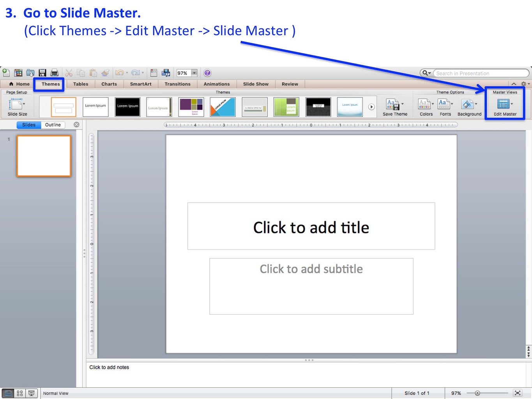Expand the theme gallery with the arrow button

click(x=371, y=107)
